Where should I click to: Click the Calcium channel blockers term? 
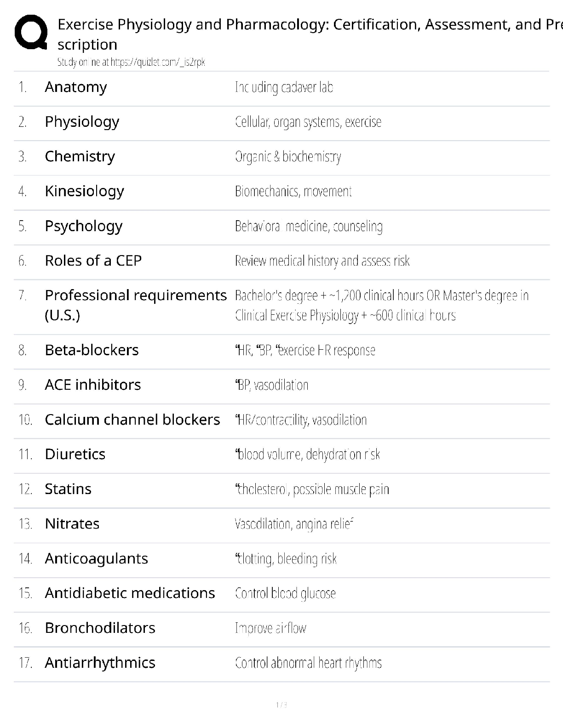tap(132, 420)
